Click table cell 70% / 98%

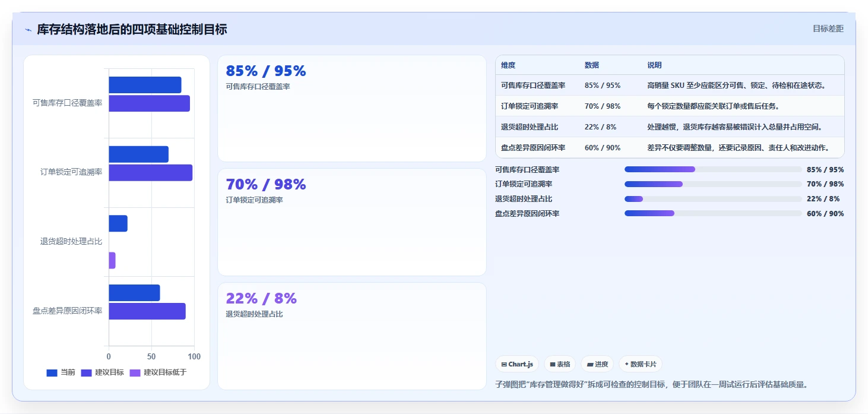pos(603,106)
